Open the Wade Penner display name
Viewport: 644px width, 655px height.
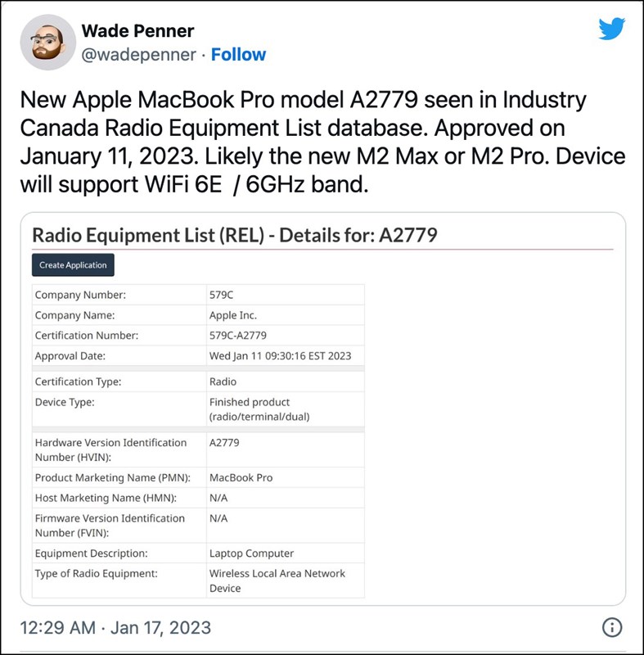tap(137, 31)
